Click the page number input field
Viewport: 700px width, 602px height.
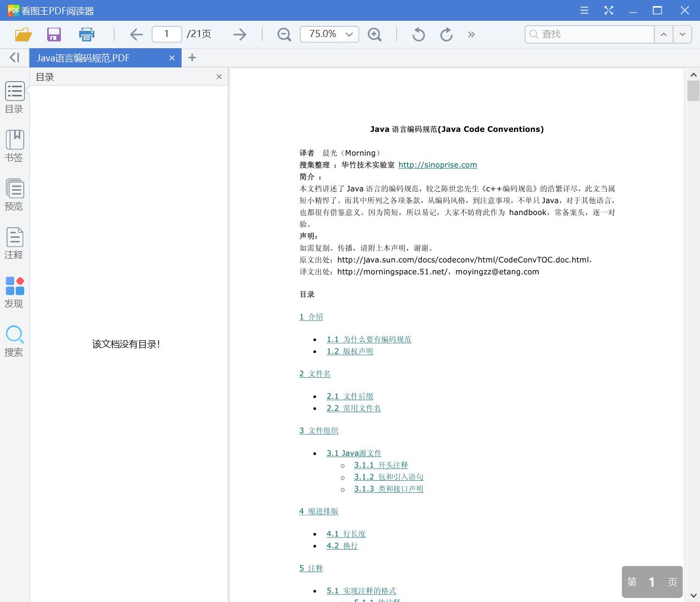pos(166,34)
